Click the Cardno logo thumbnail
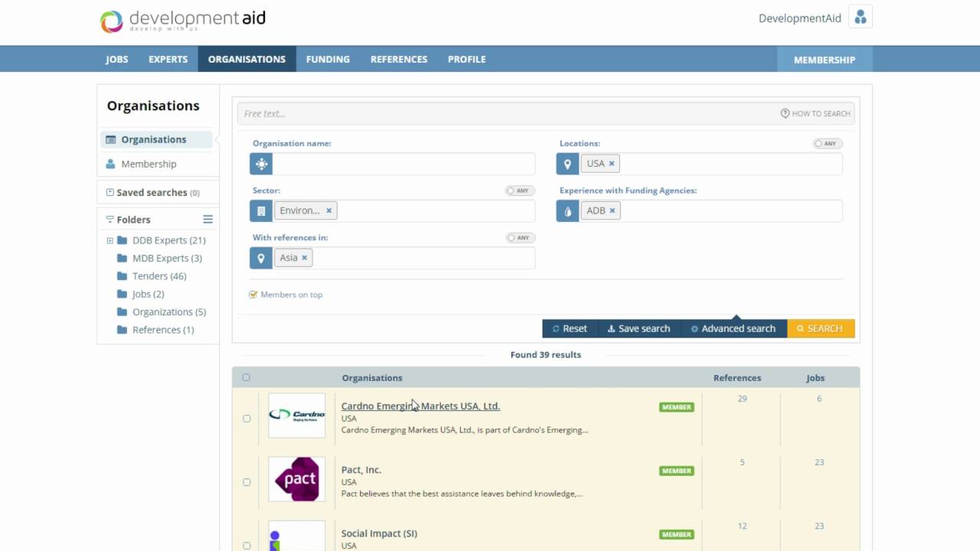 (x=297, y=416)
